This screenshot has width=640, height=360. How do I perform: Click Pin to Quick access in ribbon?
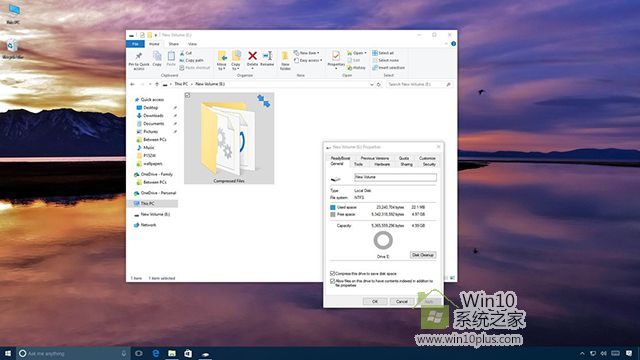139,61
